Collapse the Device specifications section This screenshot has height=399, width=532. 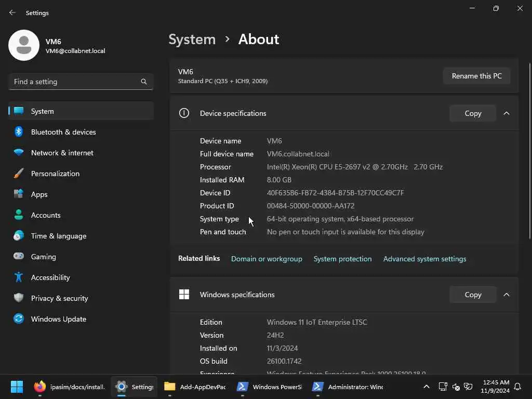pos(506,113)
